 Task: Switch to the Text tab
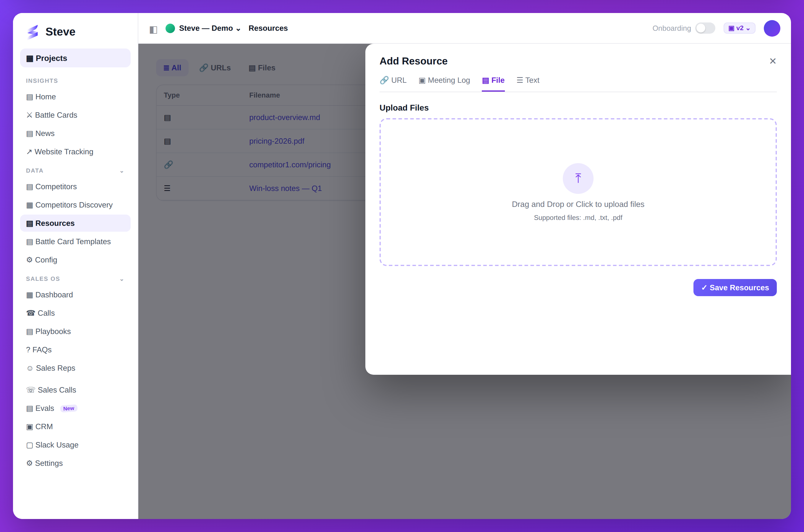(528, 80)
